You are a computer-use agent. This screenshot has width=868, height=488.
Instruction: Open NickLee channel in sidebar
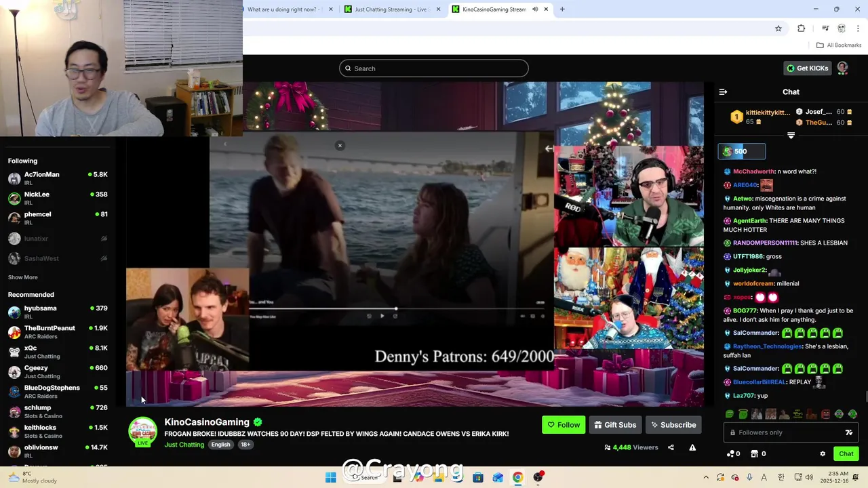click(58, 198)
